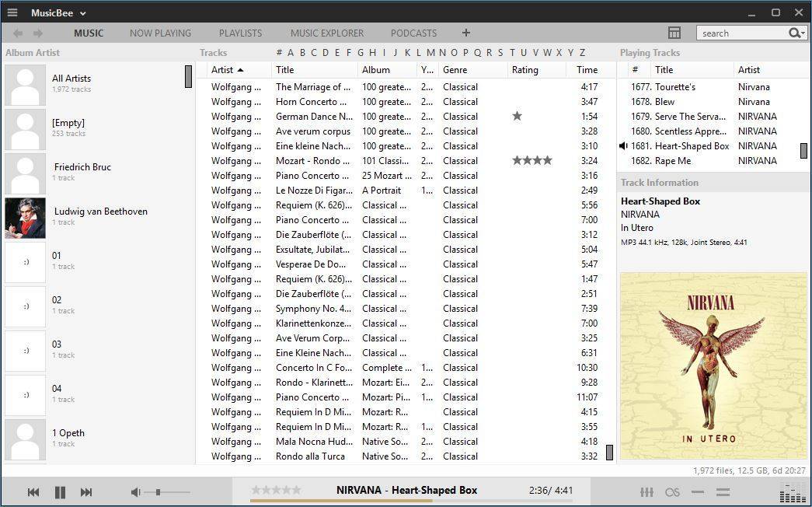
Task: Click the four-star rating on Mozart - Rondo
Action: [x=531, y=161]
